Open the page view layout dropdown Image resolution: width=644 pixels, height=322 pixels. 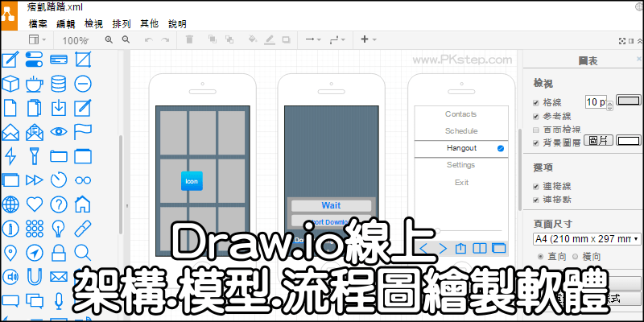click(37, 39)
